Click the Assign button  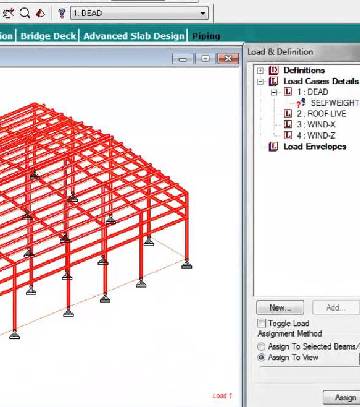342,398
